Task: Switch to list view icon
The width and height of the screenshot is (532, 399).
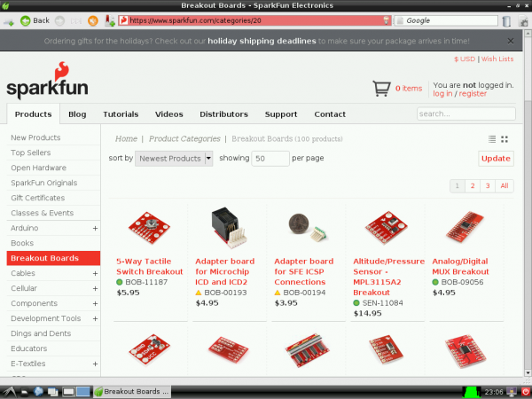Action: coord(491,139)
